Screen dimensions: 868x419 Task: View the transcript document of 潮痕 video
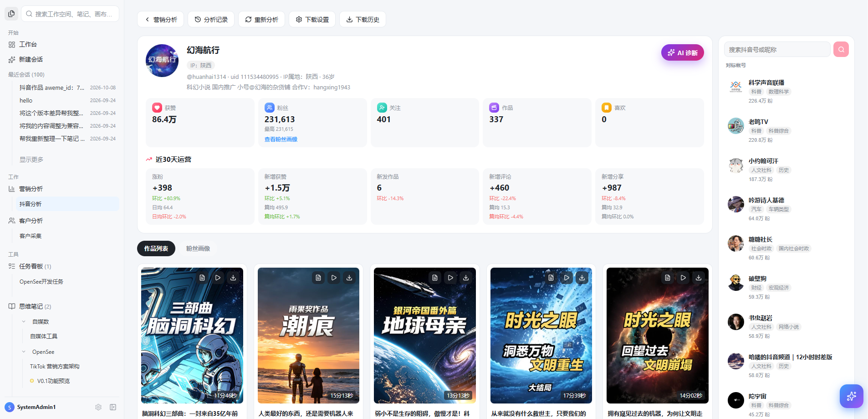click(x=318, y=278)
